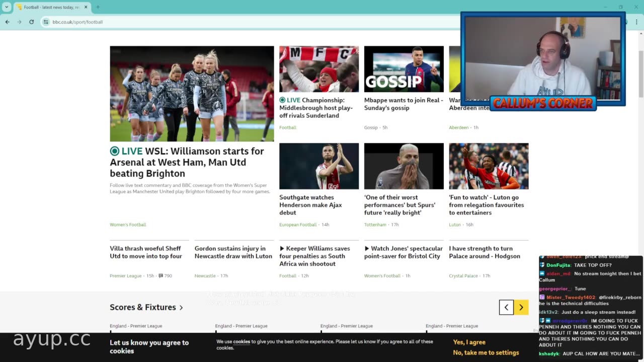This screenshot has height=362, width=644.
Task: Open Southgate watches Henderson make Ajax debut
Action: (x=311, y=205)
